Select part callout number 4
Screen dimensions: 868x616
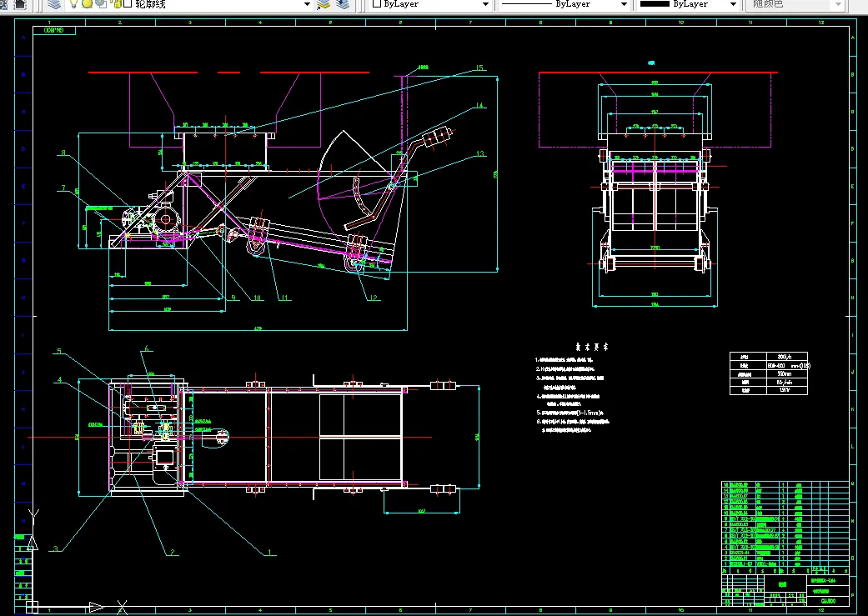pos(60,380)
